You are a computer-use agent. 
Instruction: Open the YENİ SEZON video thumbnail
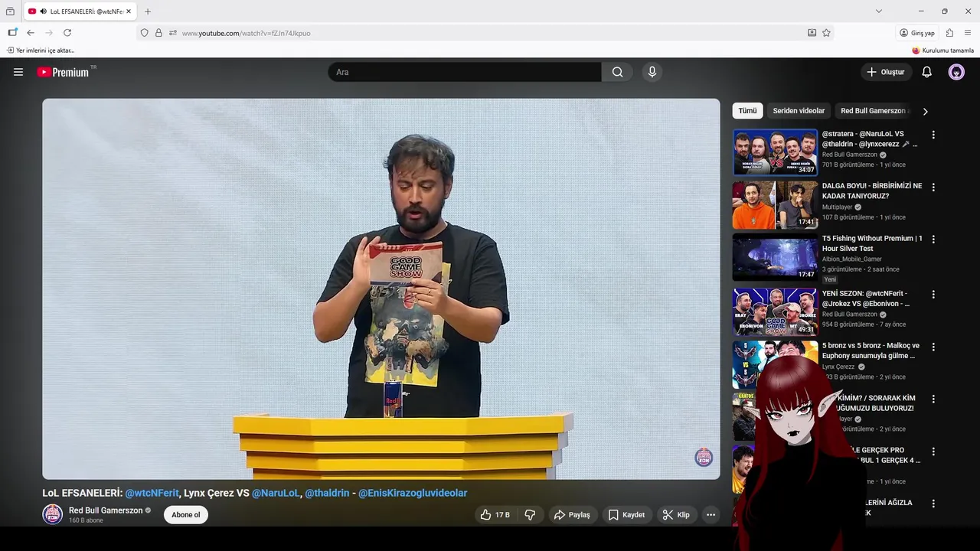775,311
